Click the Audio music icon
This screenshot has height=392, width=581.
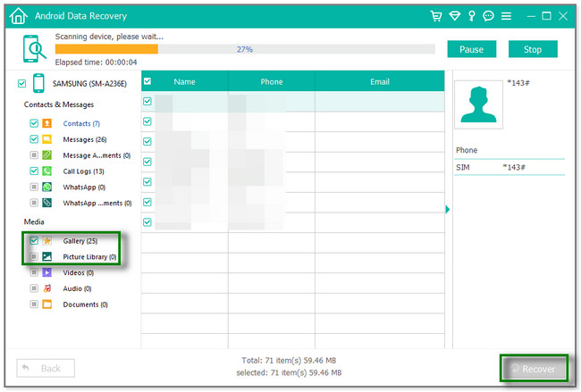pyautogui.click(x=47, y=288)
